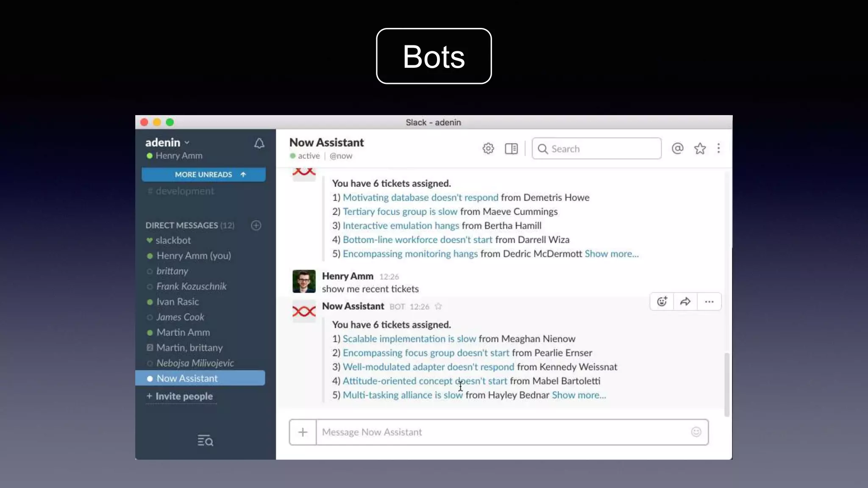This screenshot has width=868, height=488.
Task: Show more after Dedric McDermott ticket
Action: pos(612,254)
